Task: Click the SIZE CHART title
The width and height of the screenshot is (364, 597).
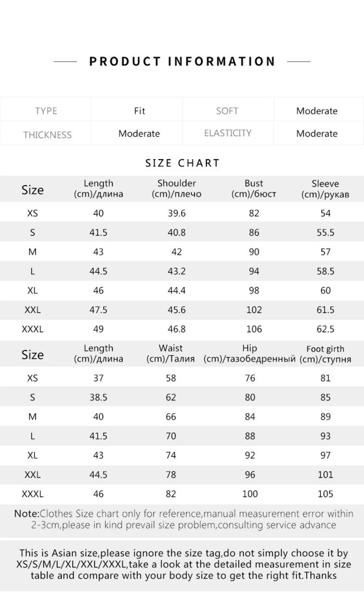Action: point(182,163)
